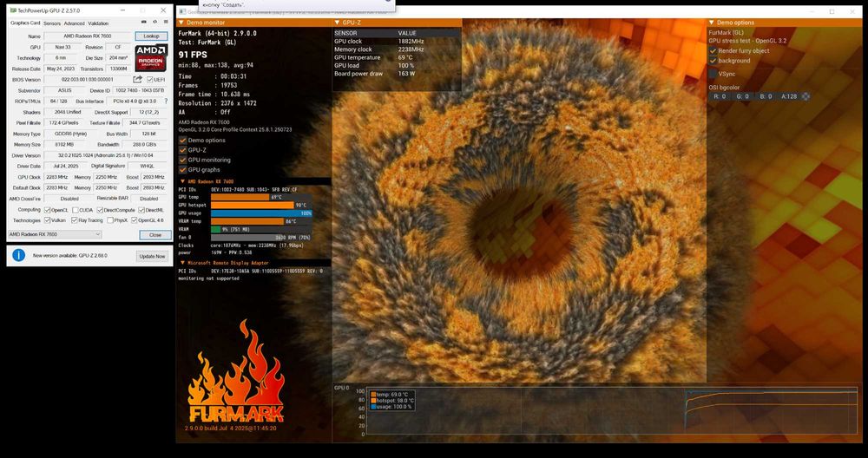The width and height of the screenshot is (868, 458).
Task: Toggle the DirectML checkbox
Action: 141,210
